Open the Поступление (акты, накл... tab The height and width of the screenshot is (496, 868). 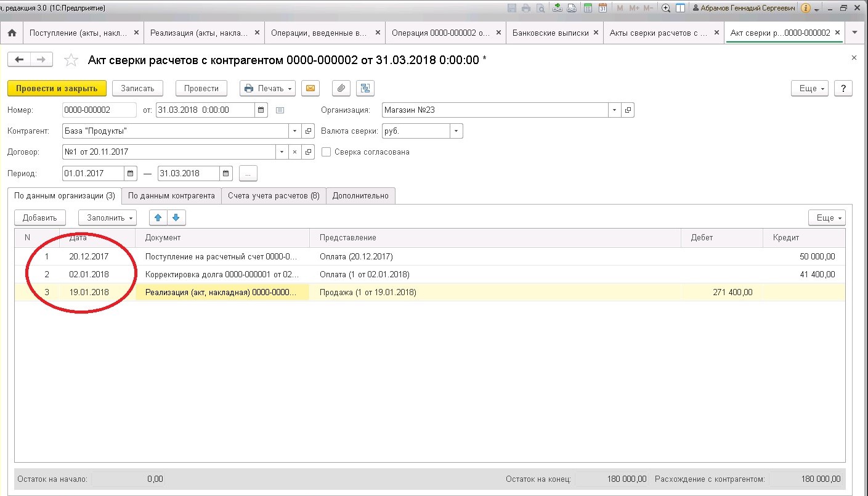tap(78, 33)
